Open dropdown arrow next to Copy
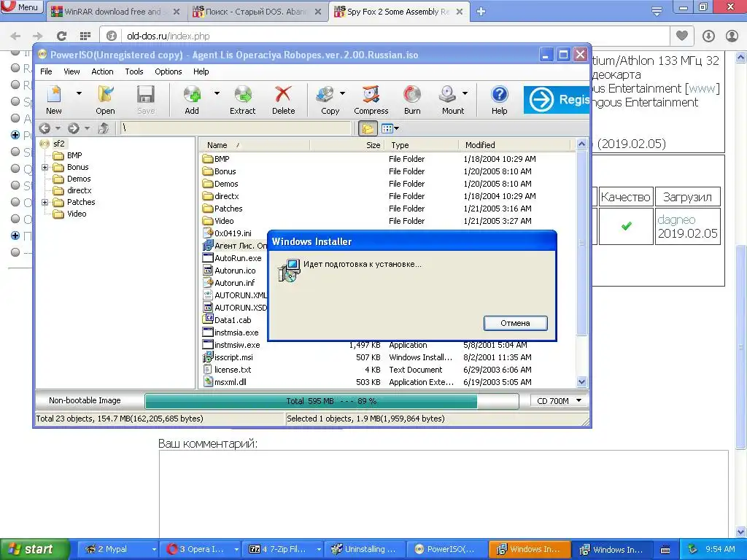Image resolution: width=747 pixels, height=560 pixels. click(342, 93)
